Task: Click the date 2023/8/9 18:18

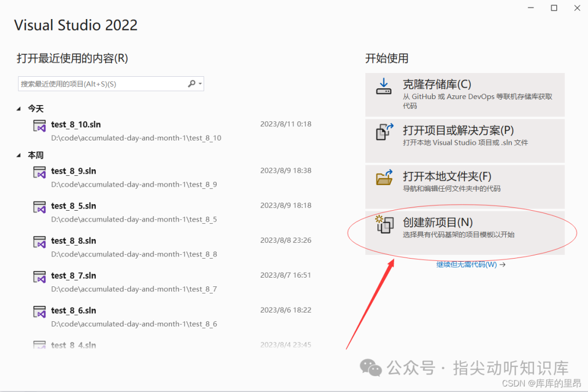Action: 286,206
